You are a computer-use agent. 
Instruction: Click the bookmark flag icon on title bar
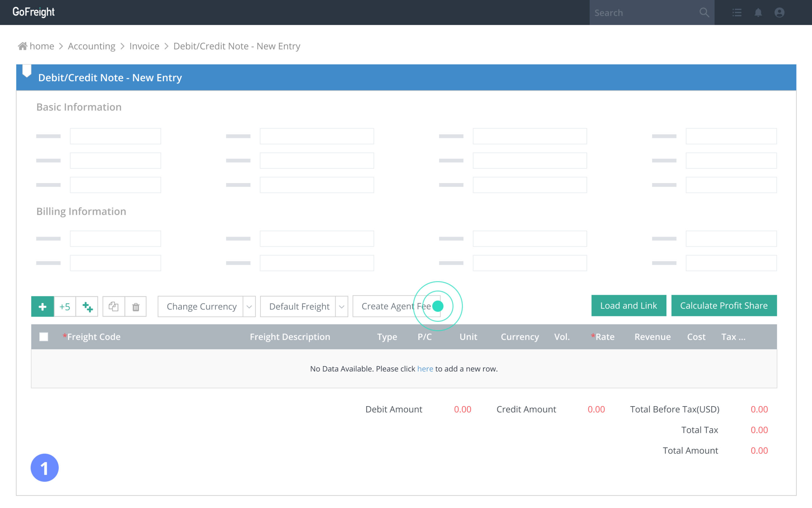click(x=27, y=71)
